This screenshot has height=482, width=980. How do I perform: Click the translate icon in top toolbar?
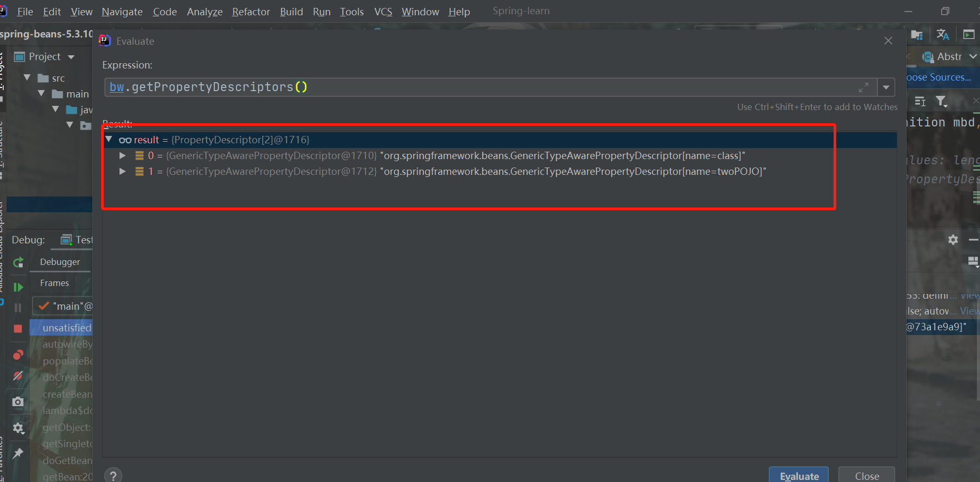[943, 35]
